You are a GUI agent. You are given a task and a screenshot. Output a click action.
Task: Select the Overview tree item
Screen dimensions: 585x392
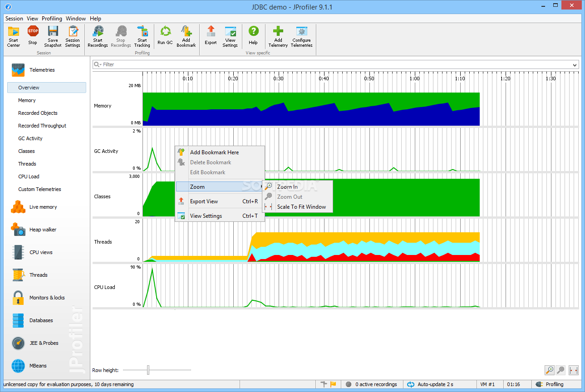47,88
